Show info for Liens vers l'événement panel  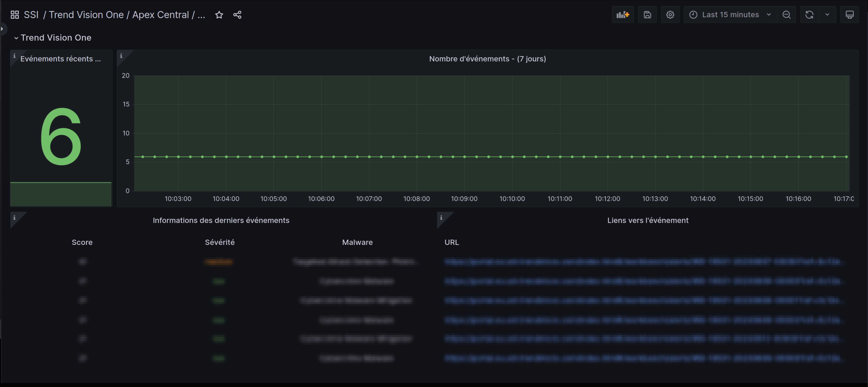tap(441, 218)
